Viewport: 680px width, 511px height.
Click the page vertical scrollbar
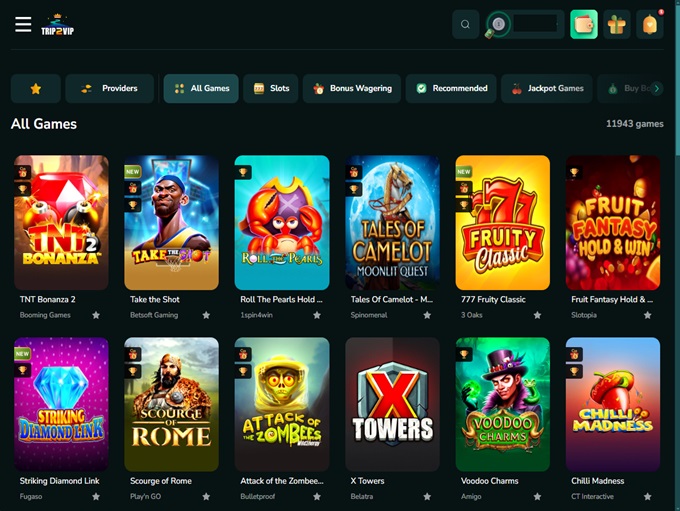676,80
